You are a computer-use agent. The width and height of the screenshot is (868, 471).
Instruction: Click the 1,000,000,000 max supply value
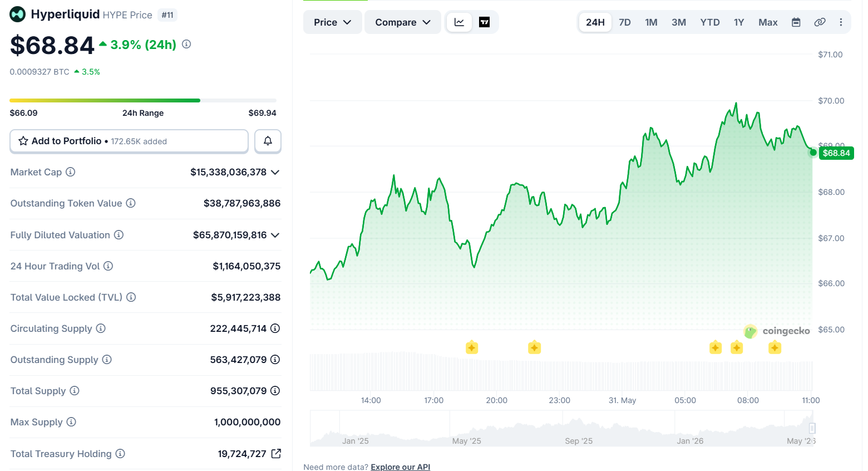pos(247,422)
